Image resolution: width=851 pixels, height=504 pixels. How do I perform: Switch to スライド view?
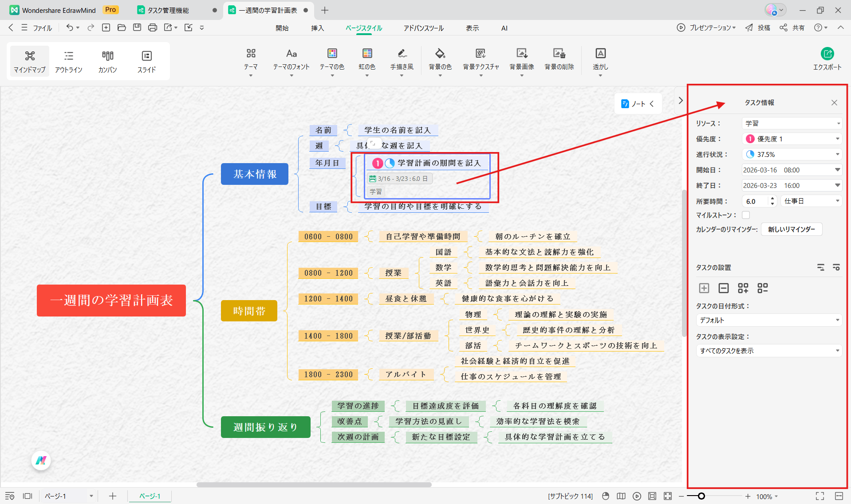pyautogui.click(x=146, y=61)
